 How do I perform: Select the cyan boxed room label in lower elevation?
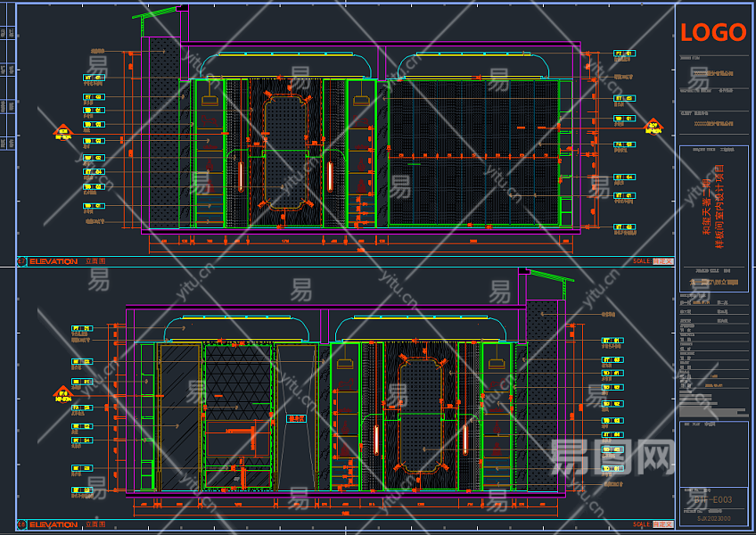297,418
